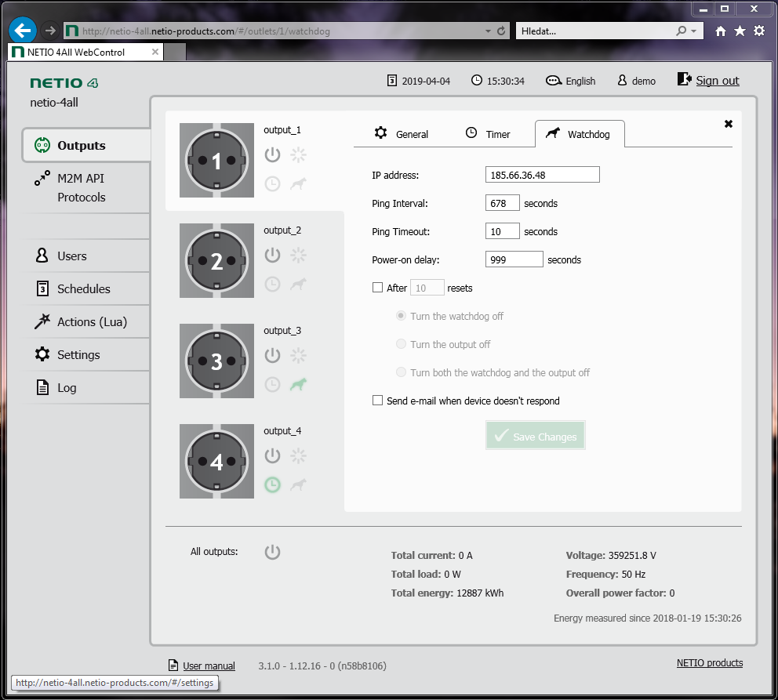The image size is (778, 700).
Task: Click the restart spinner icon for output_2
Action: point(297,255)
